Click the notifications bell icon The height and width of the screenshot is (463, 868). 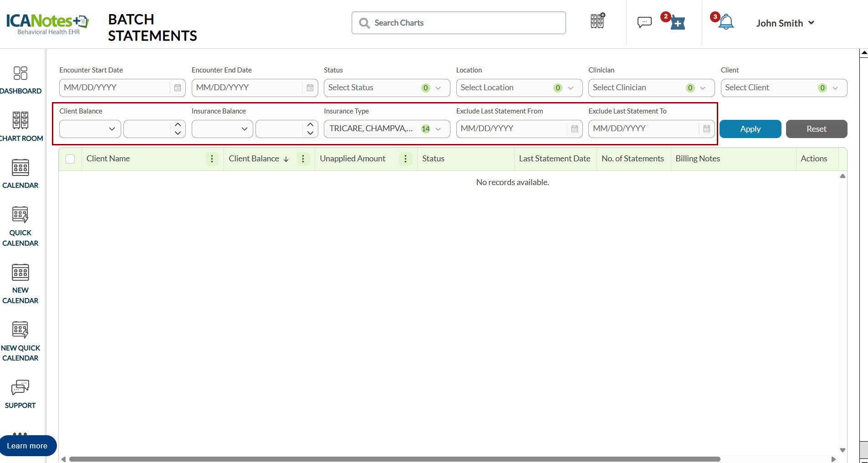[725, 22]
